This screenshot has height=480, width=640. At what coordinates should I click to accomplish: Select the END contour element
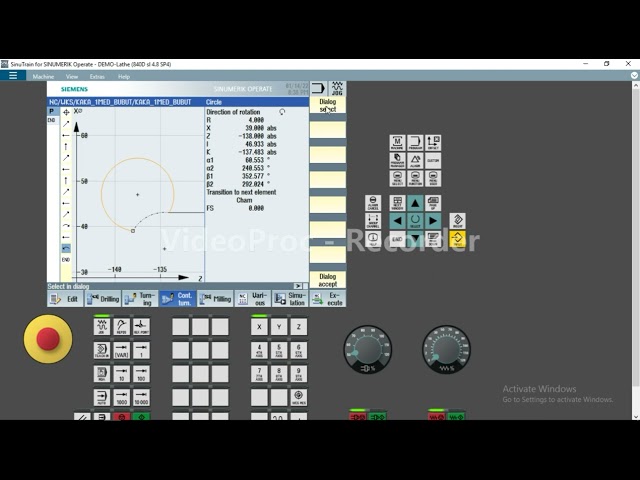pyautogui.click(x=66, y=260)
